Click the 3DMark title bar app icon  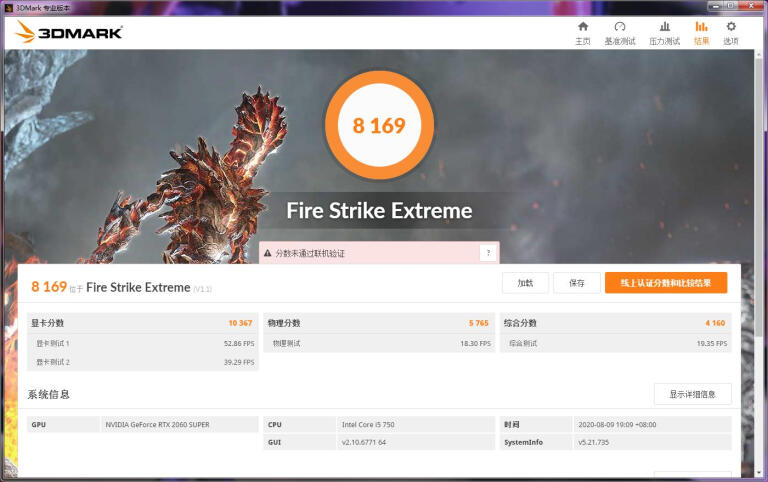pos(8,8)
